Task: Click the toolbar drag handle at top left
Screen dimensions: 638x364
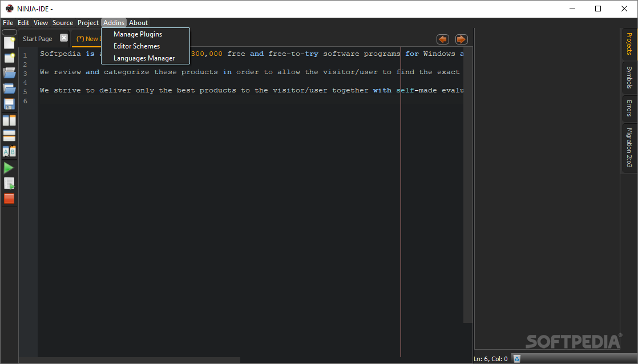Action: pos(9,32)
